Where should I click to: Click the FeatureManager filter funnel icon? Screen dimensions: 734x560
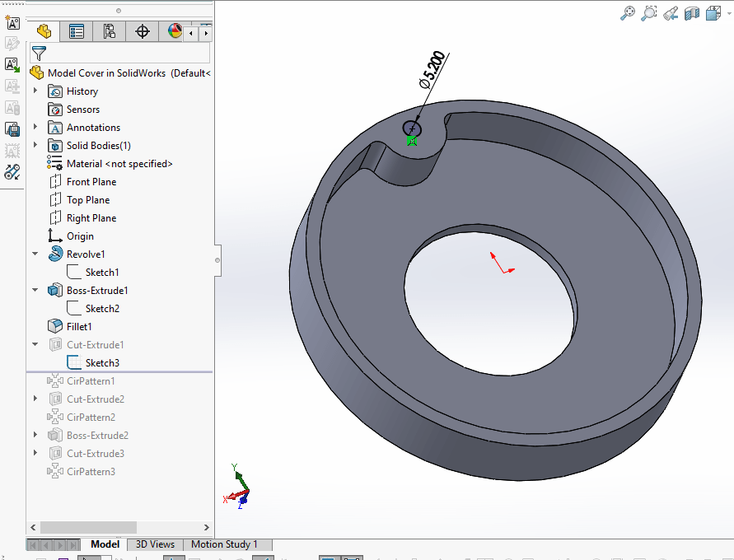click(39, 54)
